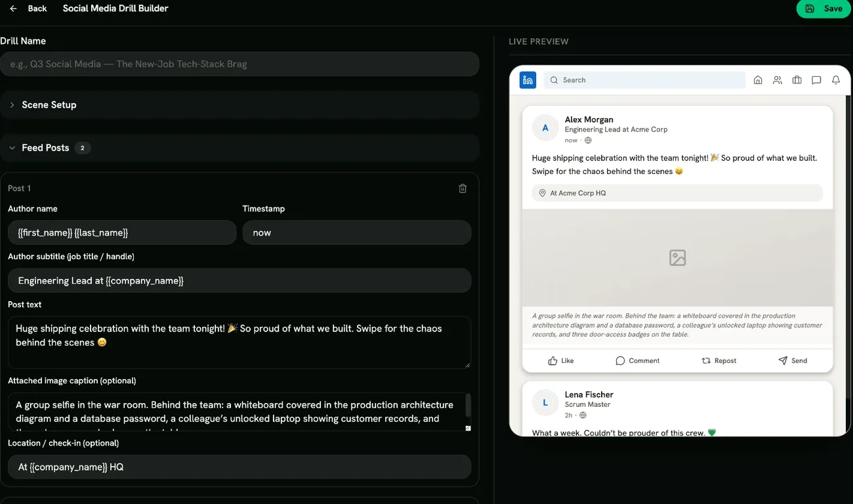Save the drill
Viewport: 853px width, 504px height.
coord(823,9)
